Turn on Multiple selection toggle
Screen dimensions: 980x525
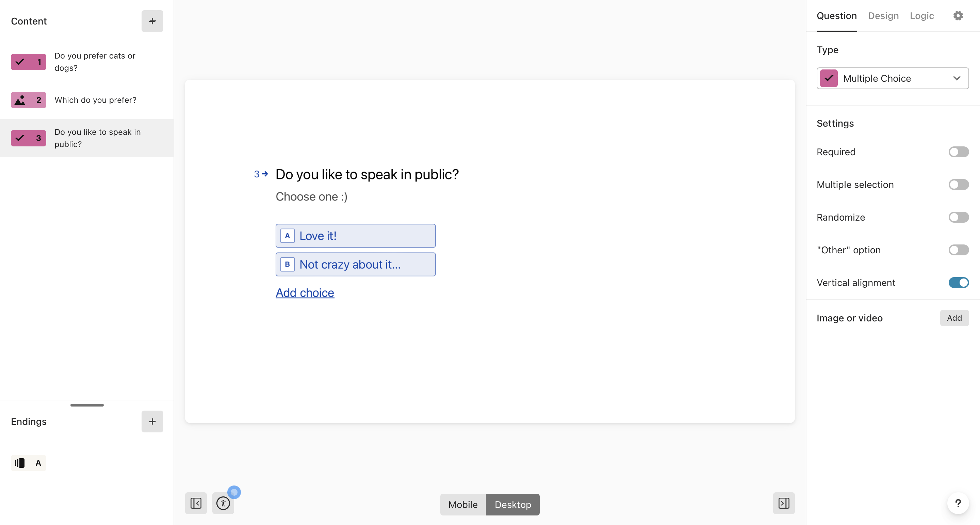point(958,185)
